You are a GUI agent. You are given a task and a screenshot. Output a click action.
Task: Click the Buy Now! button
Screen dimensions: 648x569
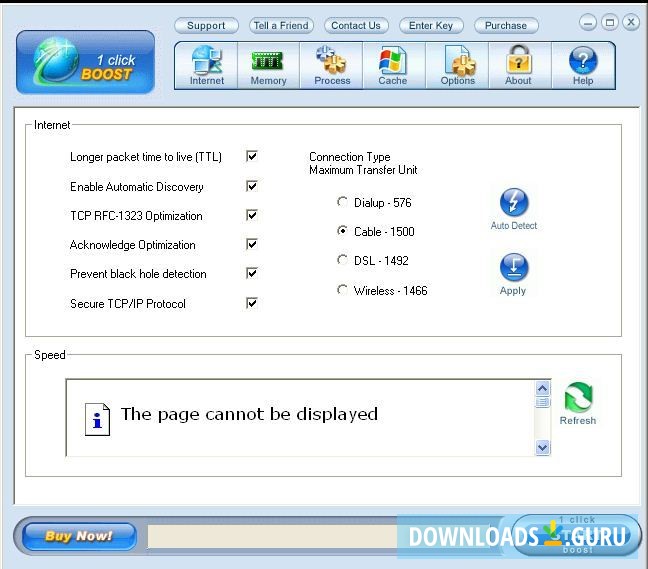[79, 536]
